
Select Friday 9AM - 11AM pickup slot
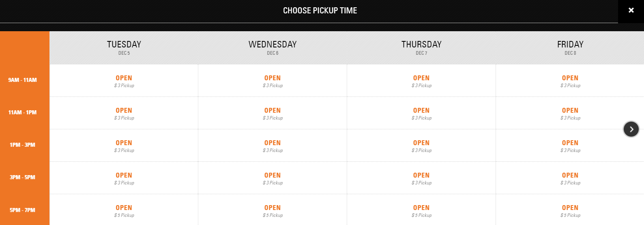click(570, 81)
